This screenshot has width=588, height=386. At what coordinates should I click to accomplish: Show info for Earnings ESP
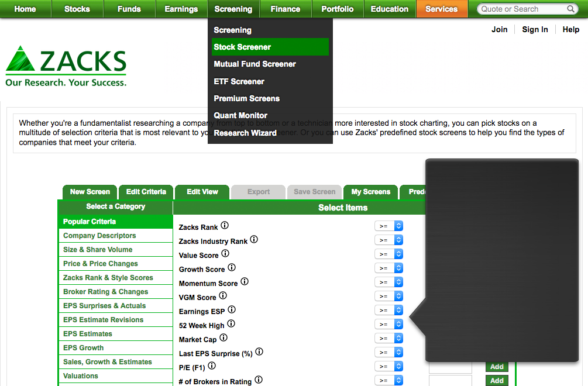[x=232, y=310]
